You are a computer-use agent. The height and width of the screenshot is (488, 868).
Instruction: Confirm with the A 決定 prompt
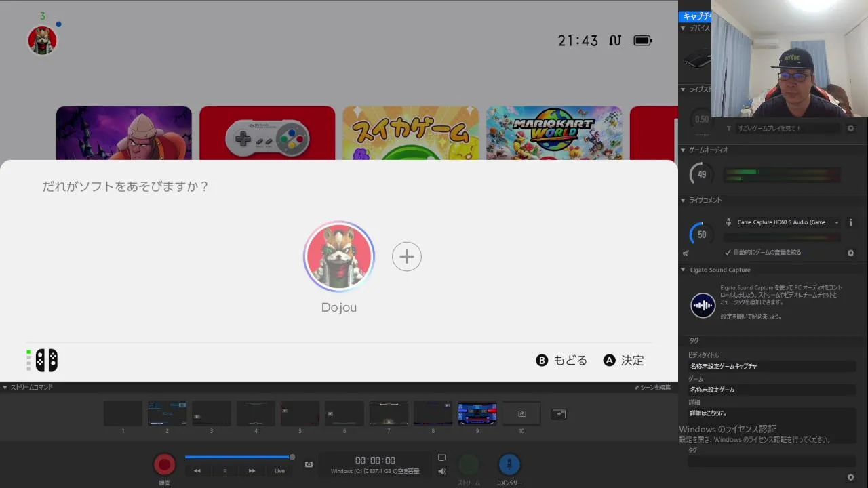tap(624, 361)
